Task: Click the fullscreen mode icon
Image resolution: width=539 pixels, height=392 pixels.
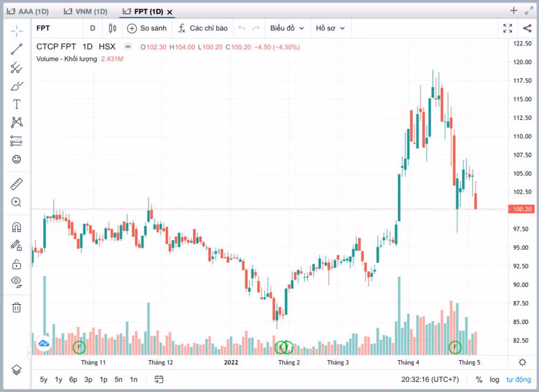Action: (x=508, y=28)
